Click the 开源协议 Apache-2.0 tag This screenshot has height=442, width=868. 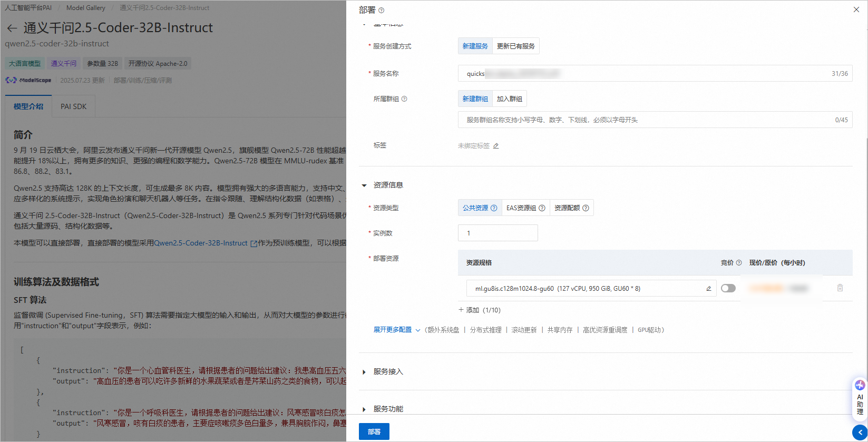tap(158, 64)
